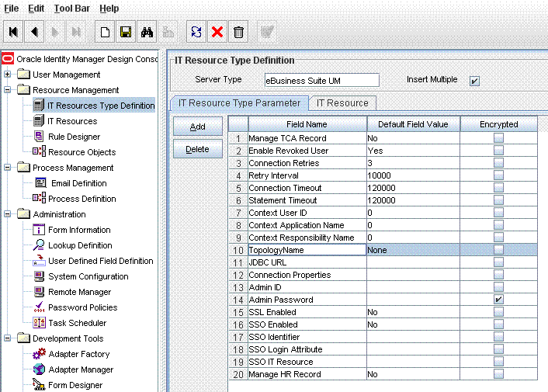Click the Password Policies icon
Screen dimensions: 548x392
click(39, 307)
